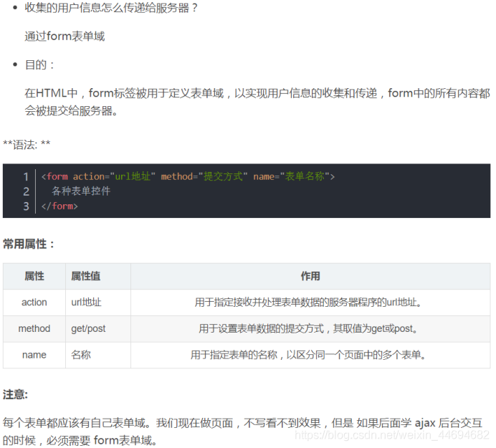This screenshot has width=496, height=448.
Task: Click the '属性值' table header
Action: pos(98,276)
